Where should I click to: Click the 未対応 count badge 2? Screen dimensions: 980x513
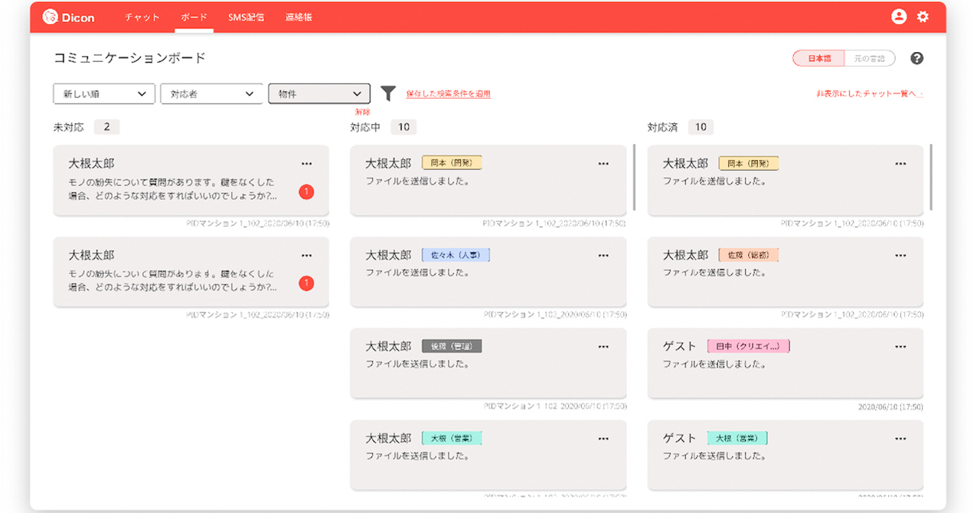[106, 127]
